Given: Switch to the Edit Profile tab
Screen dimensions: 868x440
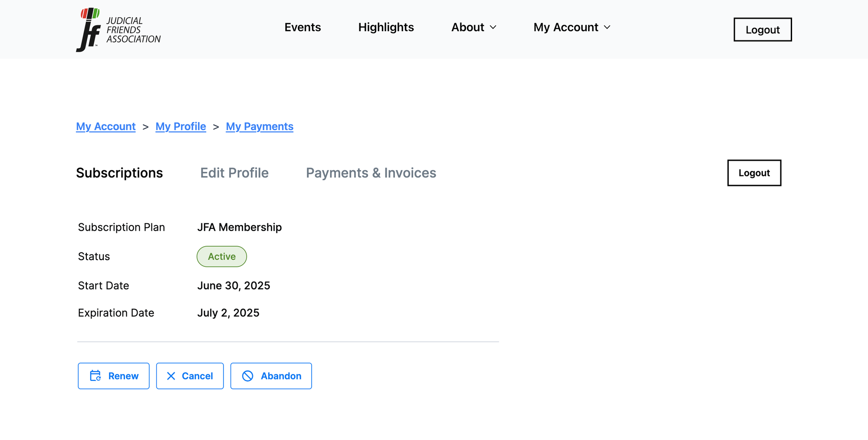Looking at the screenshot, I should (x=234, y=173).
